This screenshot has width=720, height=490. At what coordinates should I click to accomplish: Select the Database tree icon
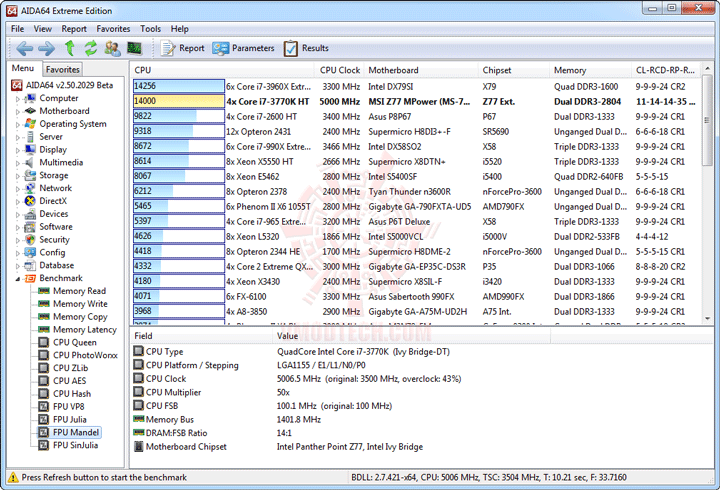tap(30, 265)
